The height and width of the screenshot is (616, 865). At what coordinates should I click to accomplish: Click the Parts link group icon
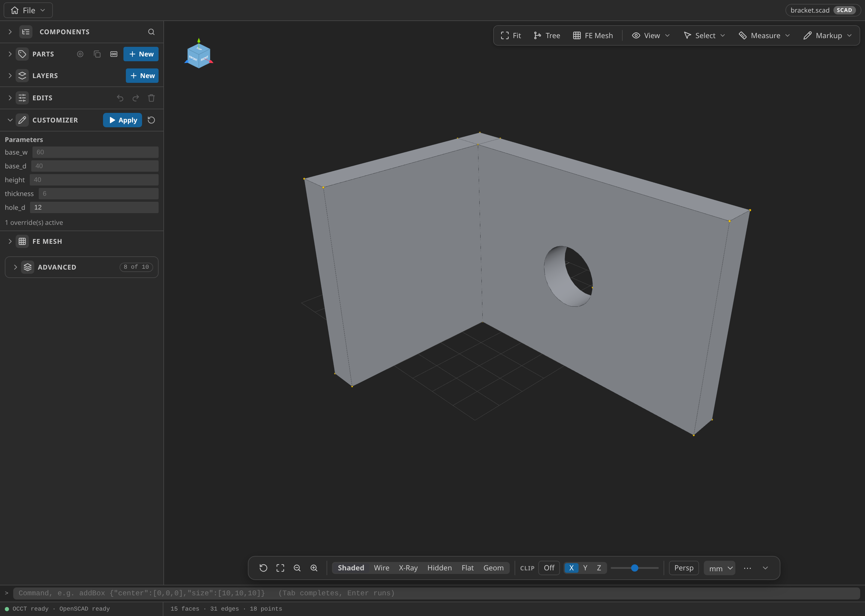[x=114, y=54]
